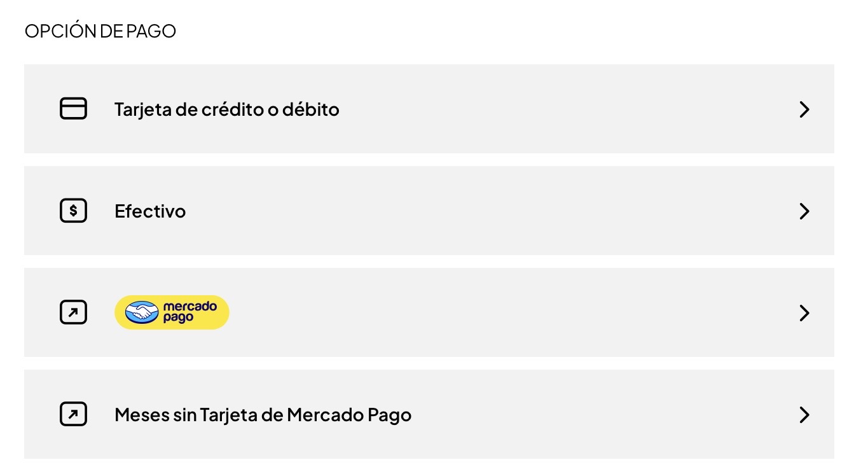Click the "mercado pago" wordmark in logo
This screenshot has height=467, width=868.
click(x=189, y=312)
